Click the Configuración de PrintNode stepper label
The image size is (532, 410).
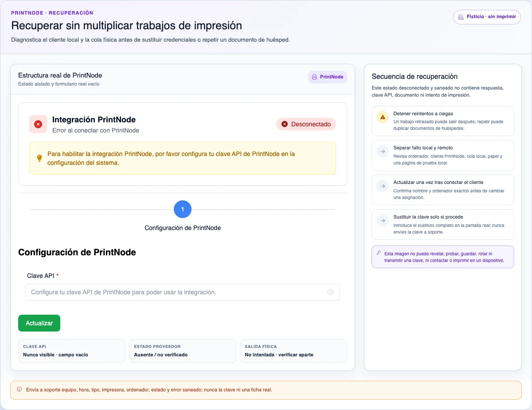pos(183,228)
